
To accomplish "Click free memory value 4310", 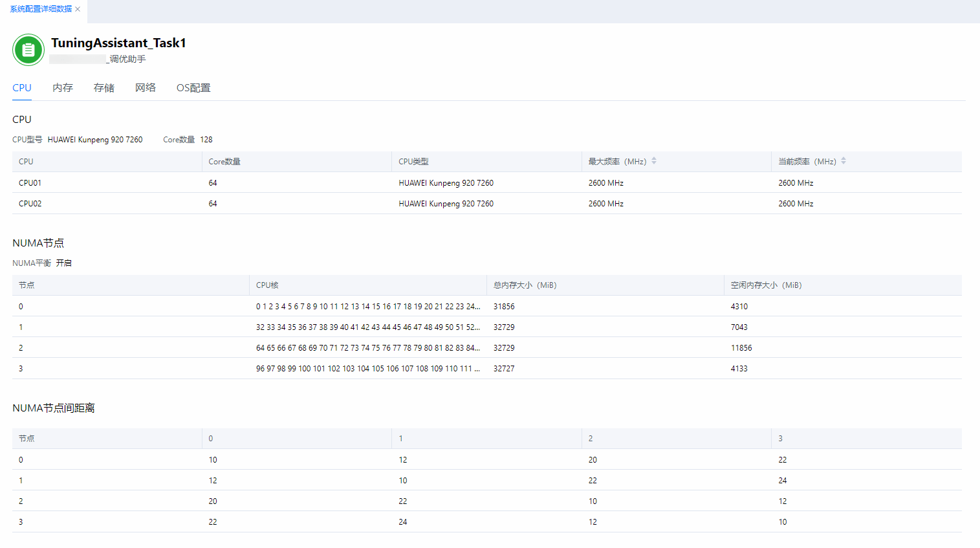I will click(x=739, y=307).
